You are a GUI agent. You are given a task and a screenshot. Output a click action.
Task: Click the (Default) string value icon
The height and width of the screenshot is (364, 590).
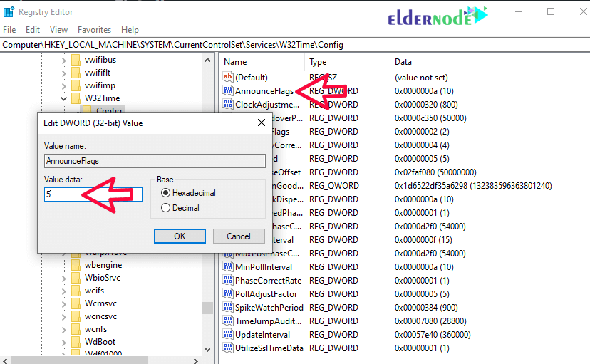click(228, 77)
